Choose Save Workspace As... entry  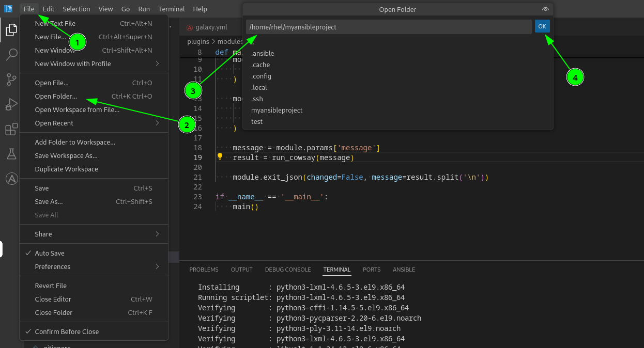pos(94,155)
